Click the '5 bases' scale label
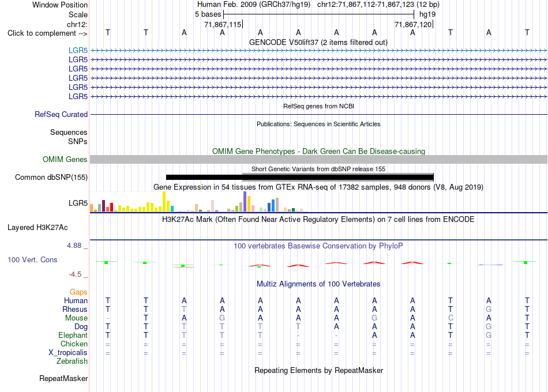Screen dimensions: 548x392 coord(208,14)
